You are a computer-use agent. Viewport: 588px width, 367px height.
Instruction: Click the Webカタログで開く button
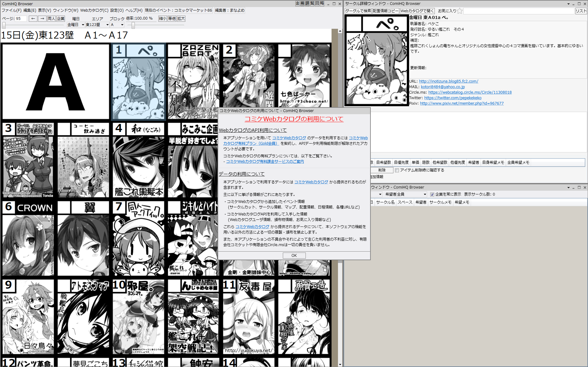click(417, 11)
